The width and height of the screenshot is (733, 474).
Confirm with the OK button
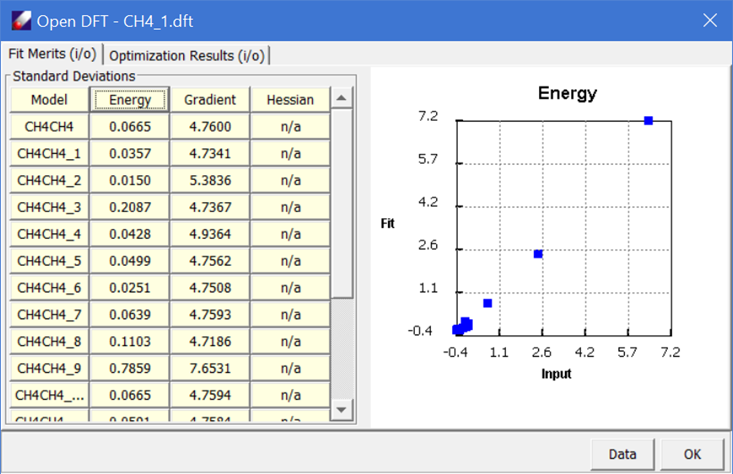692,454
